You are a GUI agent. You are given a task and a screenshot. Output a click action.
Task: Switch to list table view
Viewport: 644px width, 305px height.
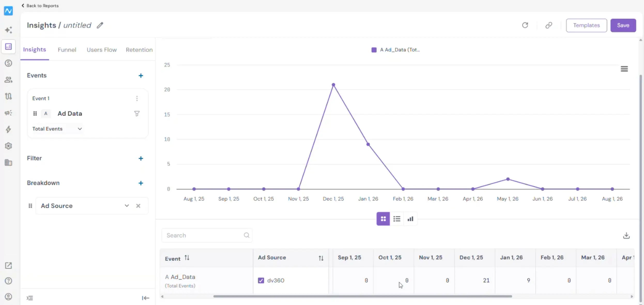[x=397, y=219]
